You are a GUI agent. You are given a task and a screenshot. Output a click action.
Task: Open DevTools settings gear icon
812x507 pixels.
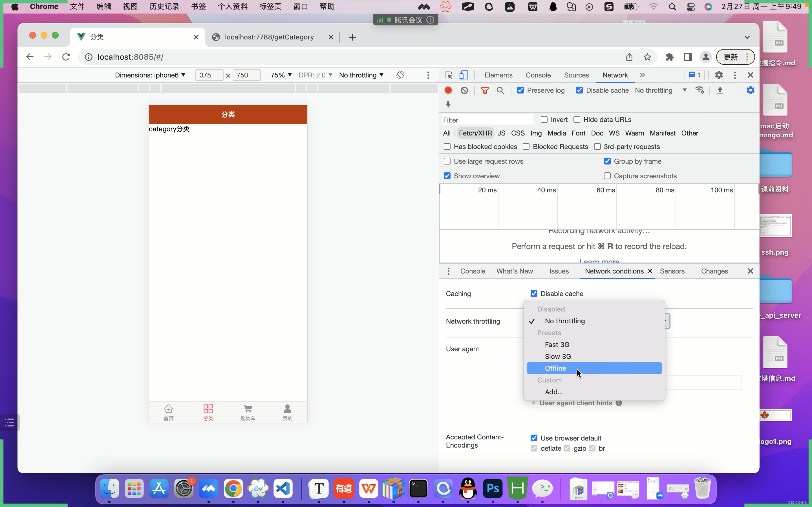(x=718, y=75)
